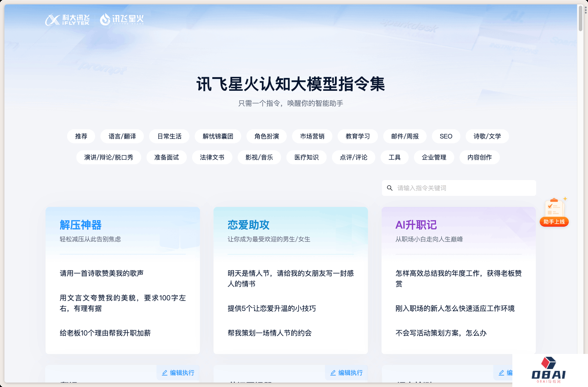This screenshot has height=387, width=588.
Task: Click subtitle 让你成为最受欢迎的男生/女生
Action: coord(269,239)
